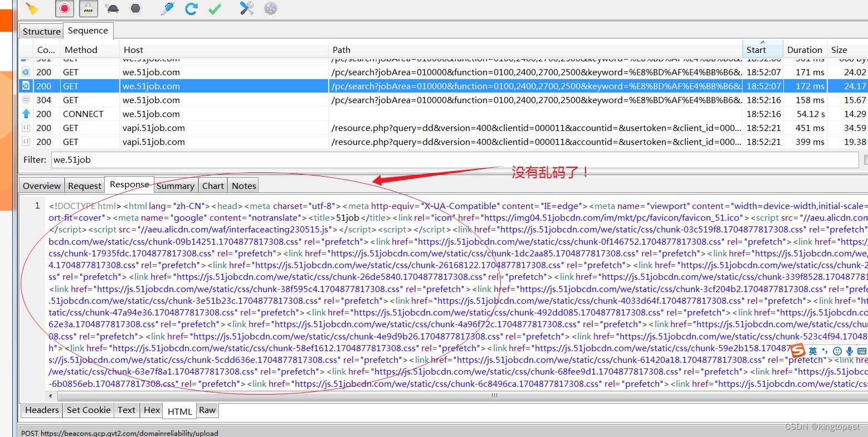Image resolution: width=868 pixels, height=437 pixels.
Task: Switch to the Raw view
Action: click(x=207, y=410)
